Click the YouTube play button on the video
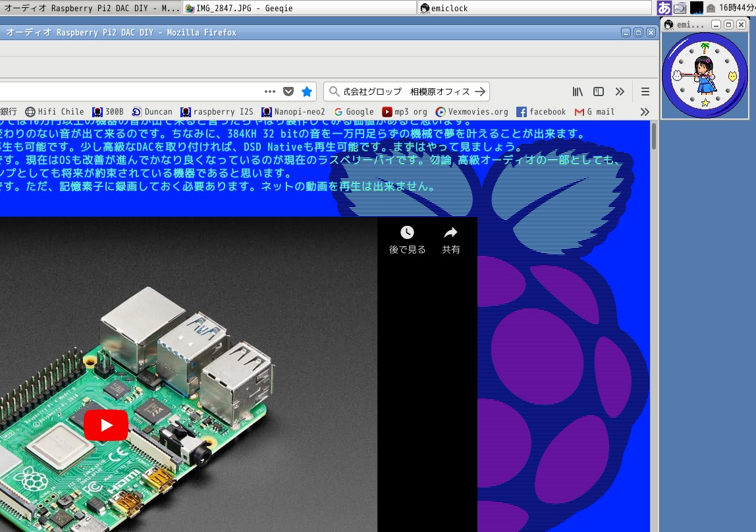Image resolution: width=756 pixels, height=532 pixels. [x=106, y=425]
